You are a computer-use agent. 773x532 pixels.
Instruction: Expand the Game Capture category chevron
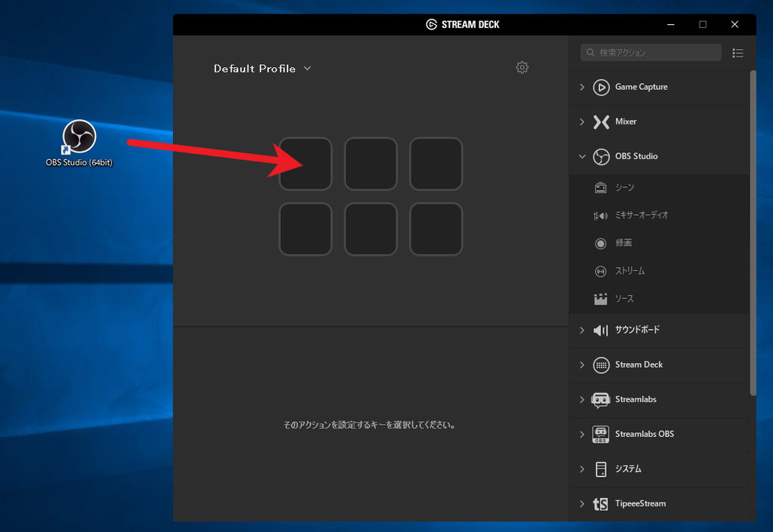[582, 88]
